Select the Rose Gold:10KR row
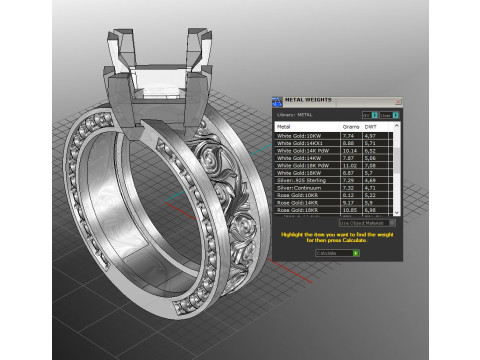The width and height of the screenshot is (480, 360). [x=333, y=195]
